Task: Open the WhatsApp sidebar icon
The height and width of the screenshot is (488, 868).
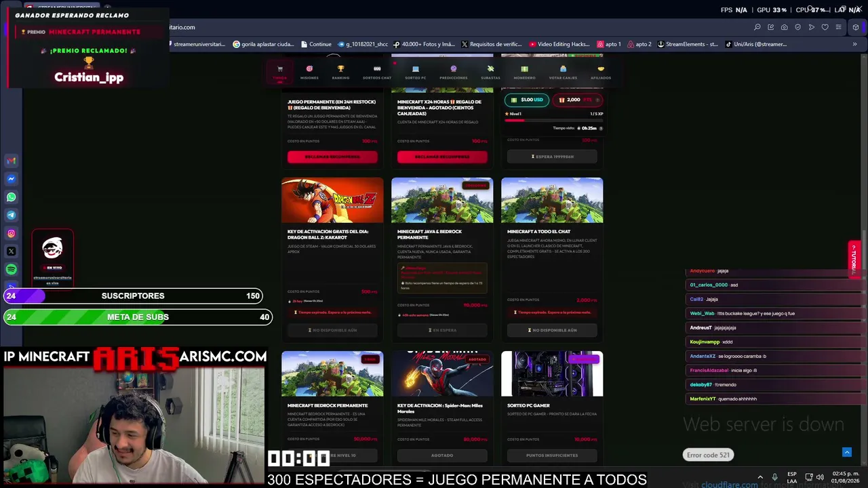Action: [x=11, y=197]
